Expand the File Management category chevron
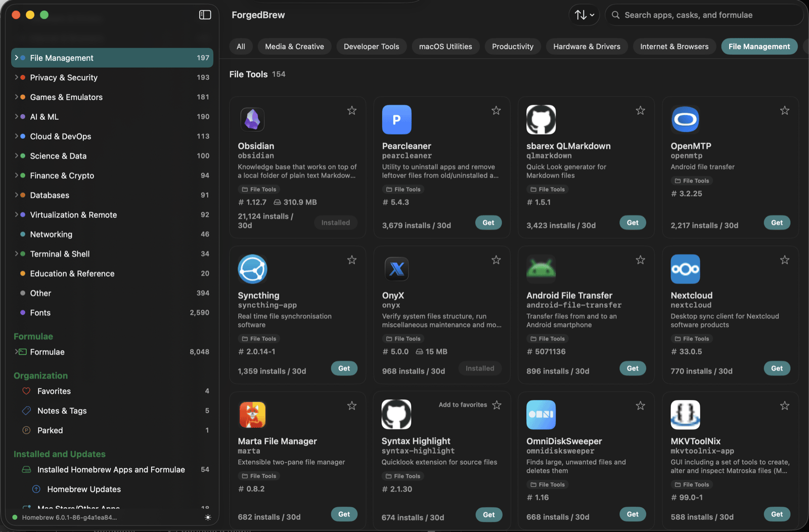This screenshot has height=532, width=809. pyautogui.click(x=16, y=58)
